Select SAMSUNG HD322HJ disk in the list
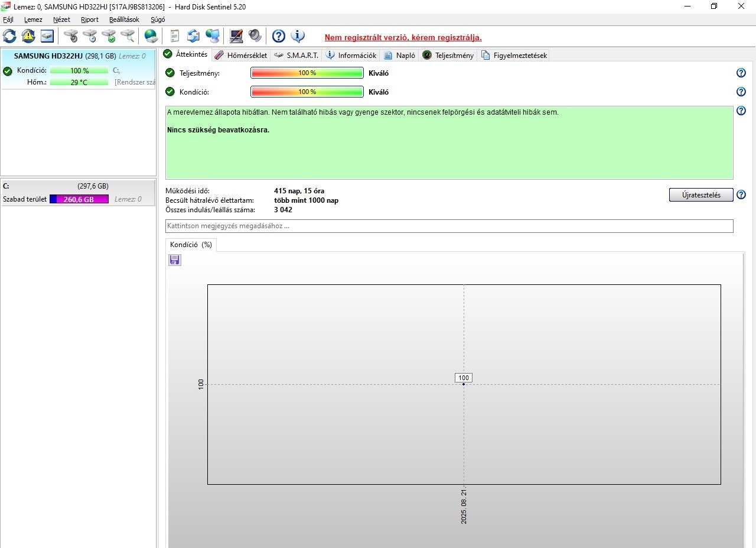 [78, 69]
